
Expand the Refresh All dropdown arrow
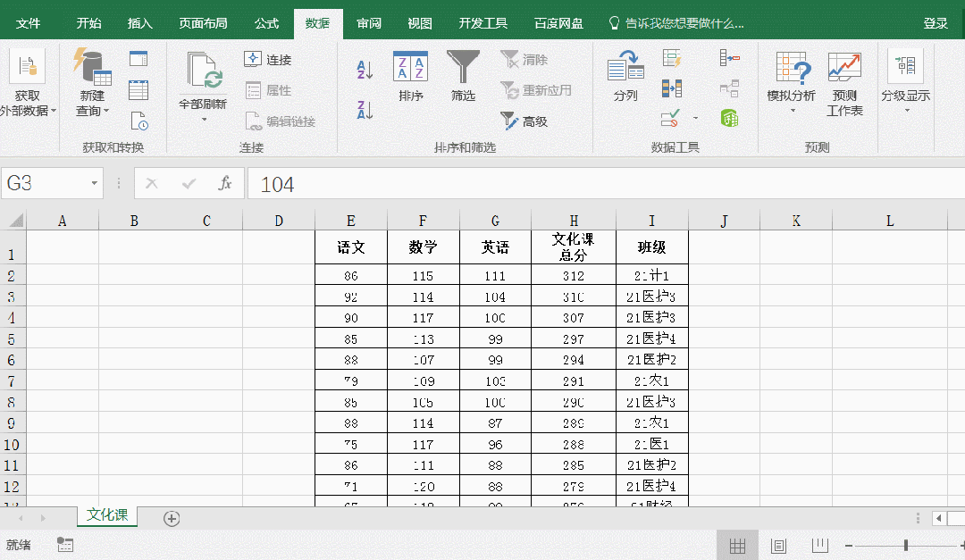[x=204, y=120]
